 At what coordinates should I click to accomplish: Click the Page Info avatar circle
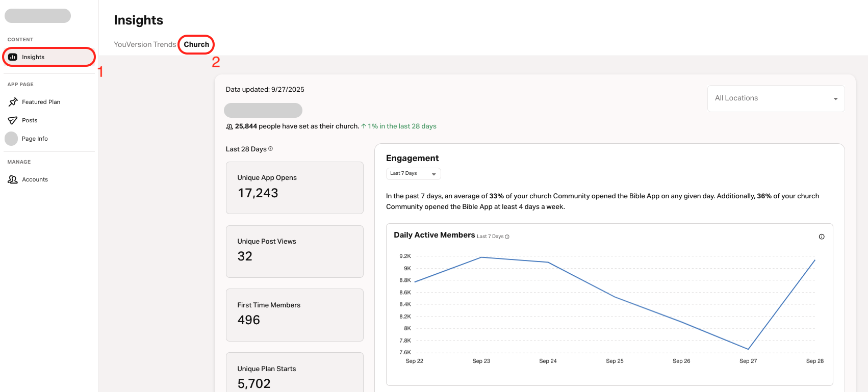11,139
